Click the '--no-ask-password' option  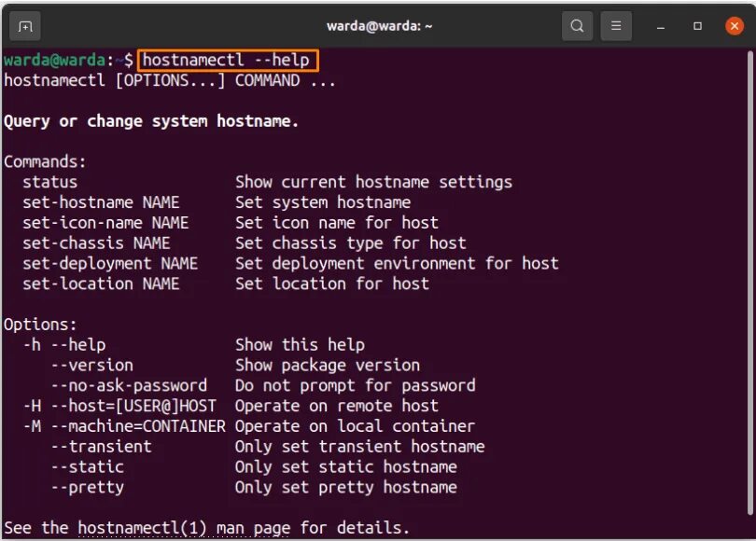pyautogui.click(x=129, y=385)
